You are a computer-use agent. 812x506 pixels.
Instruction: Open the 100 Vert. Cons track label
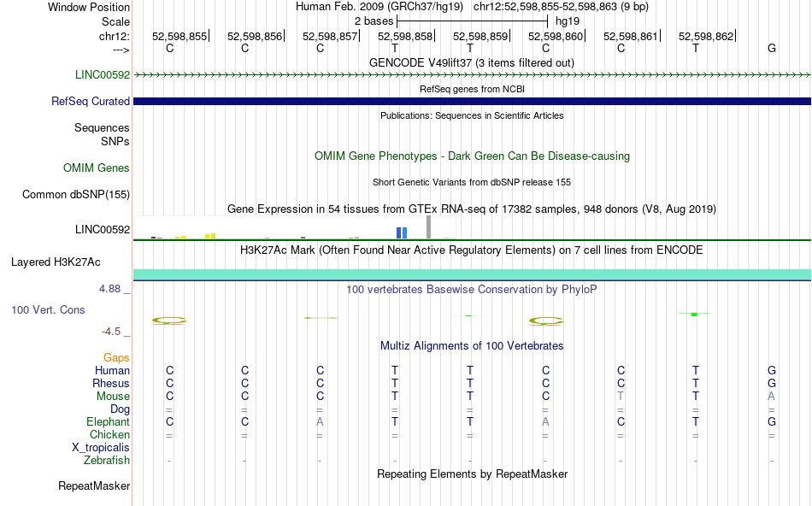48,309
